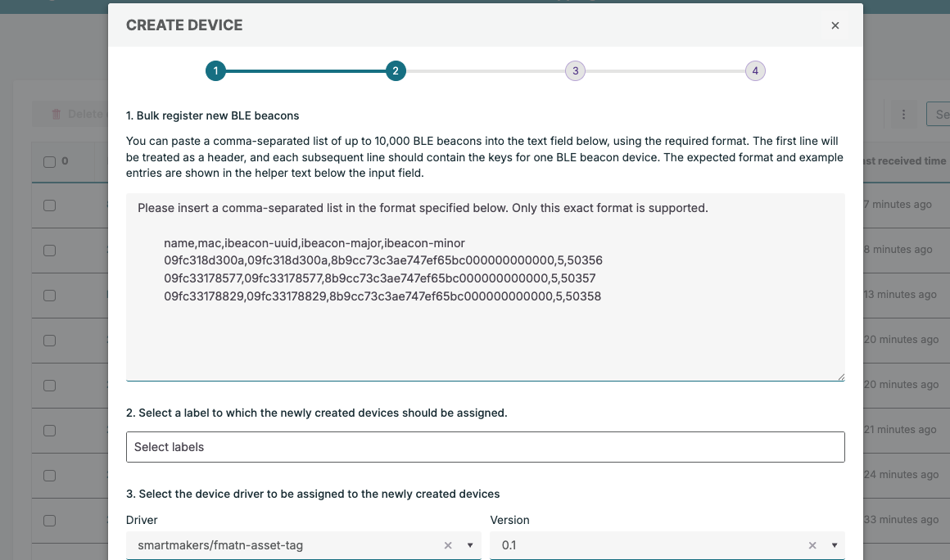950x560 pixels.
Task: Check the row received 7 minutes ago
Action: pyautogui.click(x=49, y=205)
